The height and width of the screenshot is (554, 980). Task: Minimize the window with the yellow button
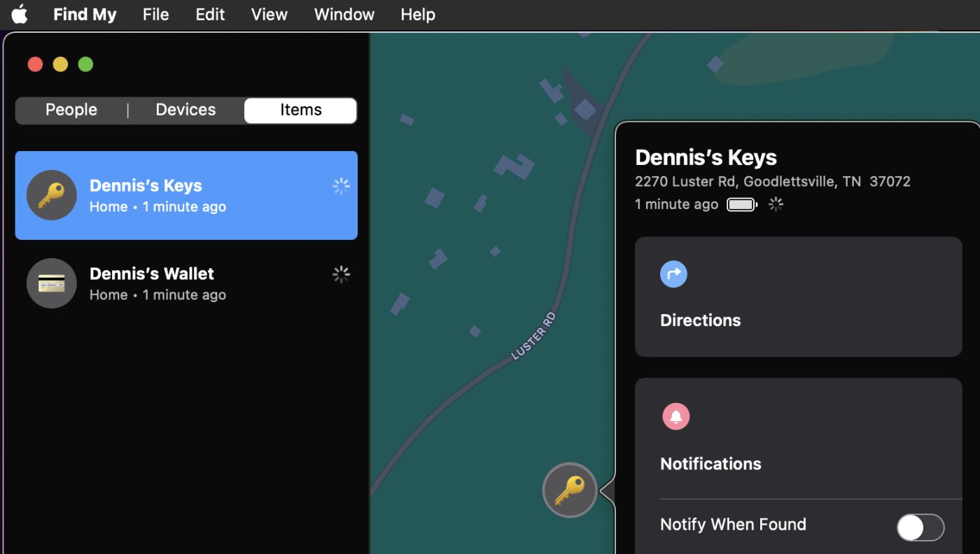click(x=60, y=64)
